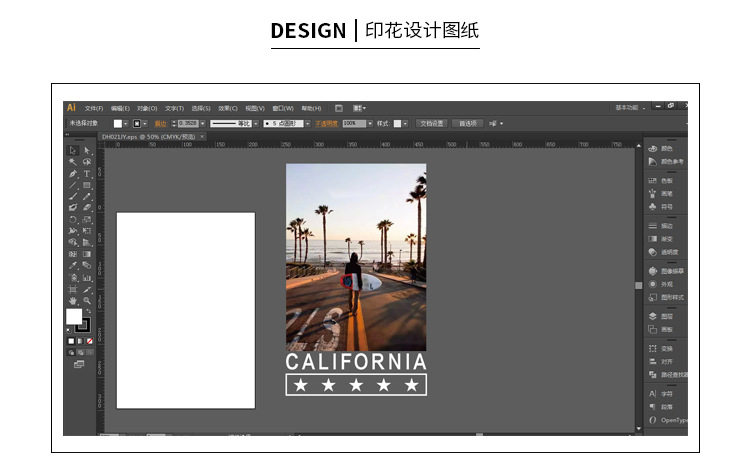Select the Zoom tool

click(x=87, y=301)
